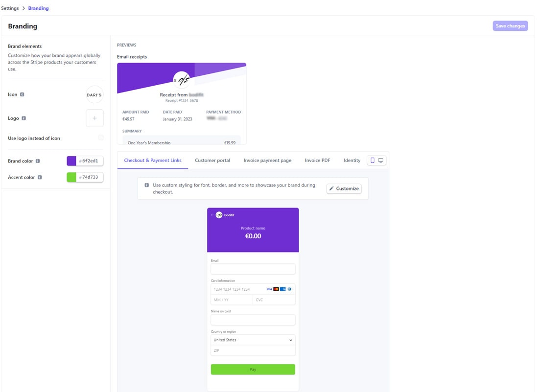
Task: Click the info icon in custom styling banner
Action: [146, 185]
